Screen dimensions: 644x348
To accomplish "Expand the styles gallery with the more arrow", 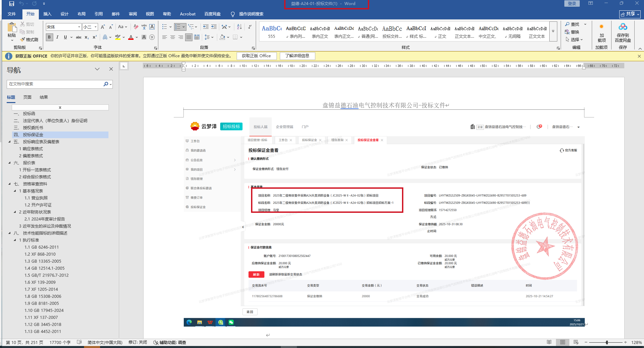I will point(553,31).
